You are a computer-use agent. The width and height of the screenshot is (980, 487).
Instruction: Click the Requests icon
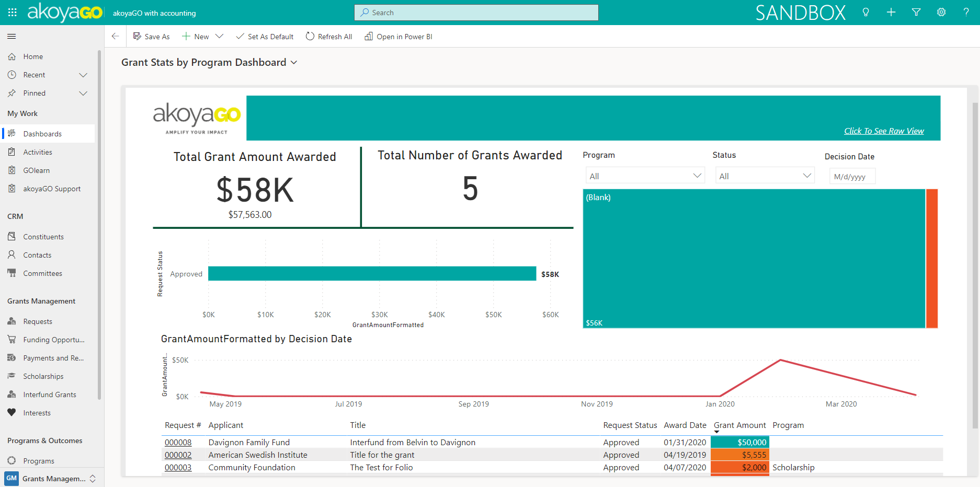(x=12, y=321)
